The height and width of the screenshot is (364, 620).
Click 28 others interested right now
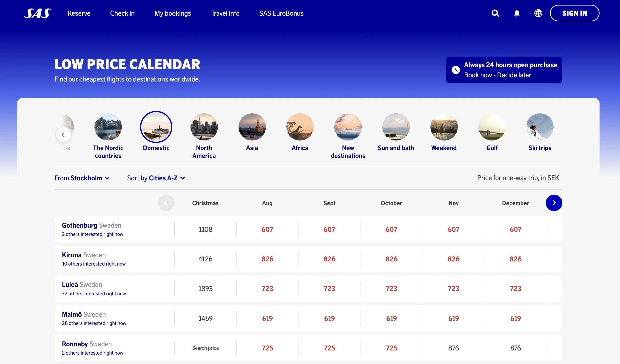pyautogui.click(x=94, y=323)
